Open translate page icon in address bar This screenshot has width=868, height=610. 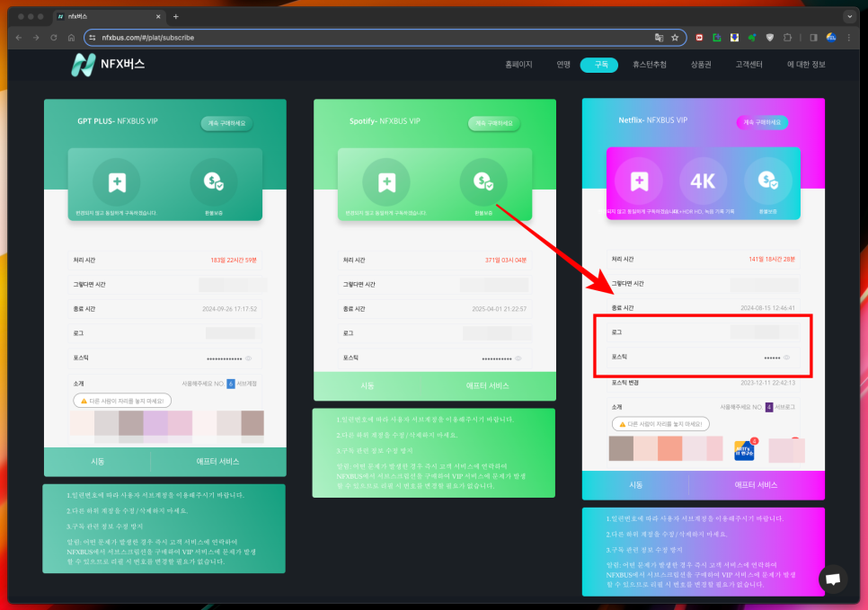(x=659, y=38)
